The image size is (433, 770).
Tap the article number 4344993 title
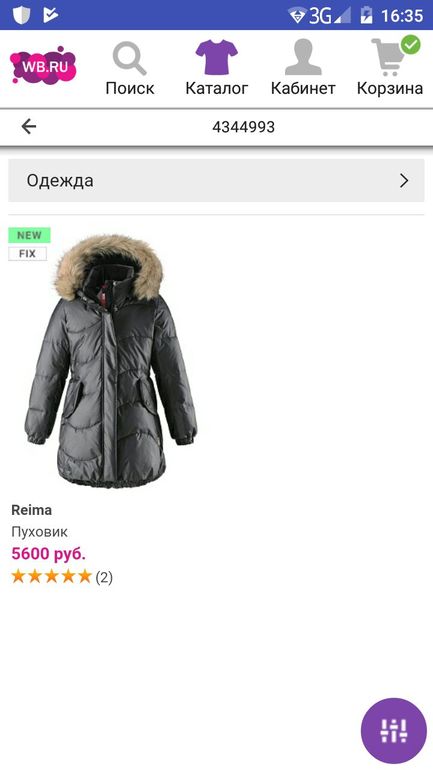(244, 127)
